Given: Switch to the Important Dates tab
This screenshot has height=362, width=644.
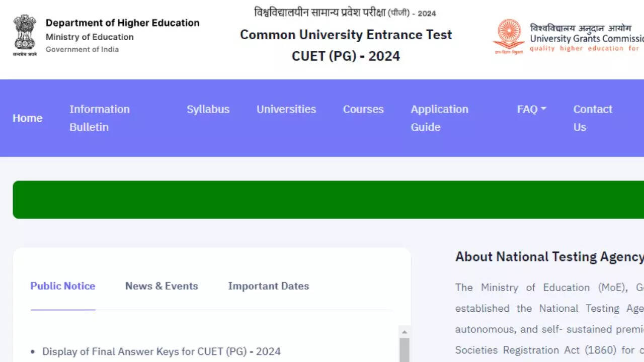Looking at the screenshot, I should click(x=268, y=286).
